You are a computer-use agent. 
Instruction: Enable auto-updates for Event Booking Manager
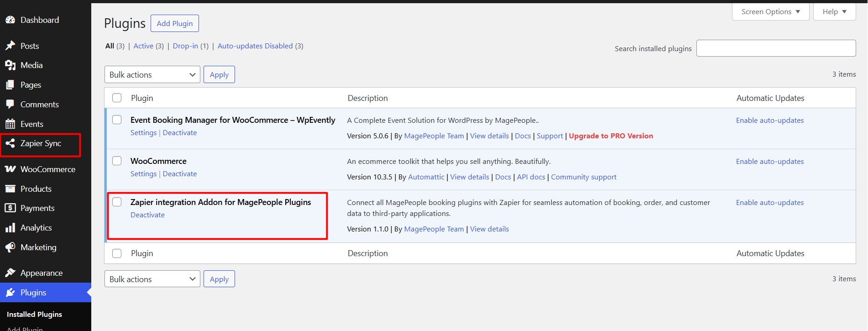[770, 121]
